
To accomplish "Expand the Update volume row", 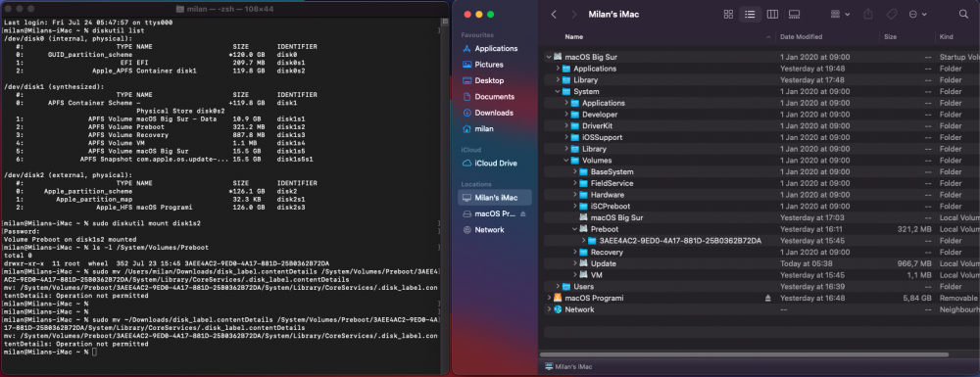I will pos(575,263).
